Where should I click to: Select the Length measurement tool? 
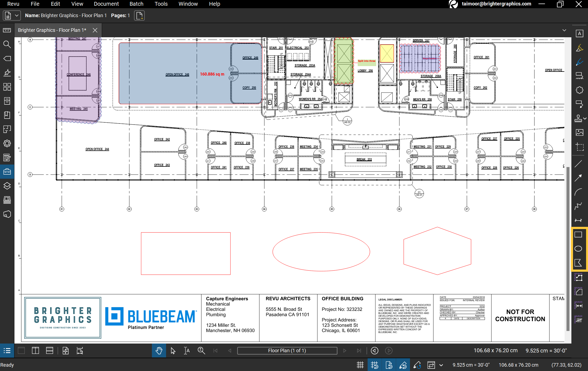click(x=578, y=306)
